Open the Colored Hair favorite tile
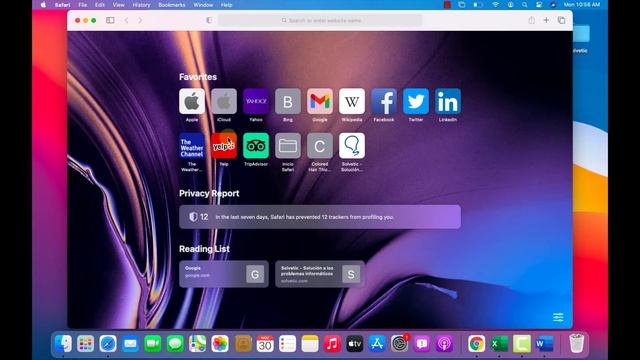Image resolution: width=640 pixels, height=360 pixels. tap(320, 146)
